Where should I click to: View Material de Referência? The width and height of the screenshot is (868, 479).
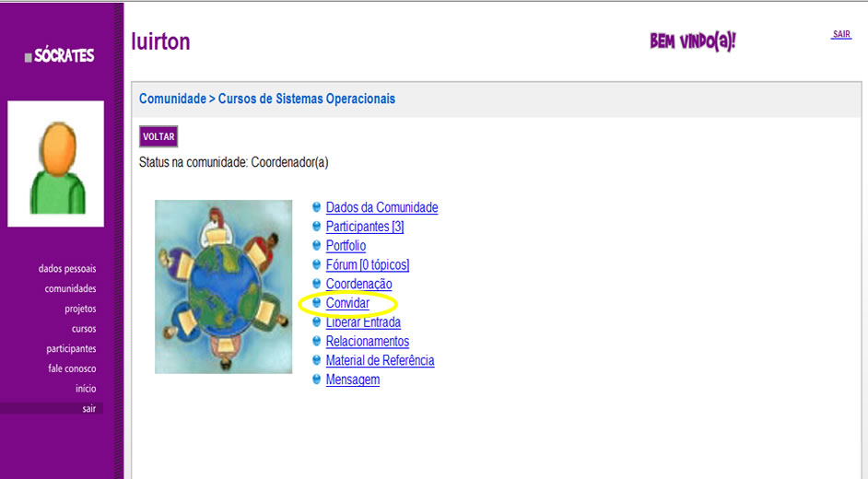point(380,361)
